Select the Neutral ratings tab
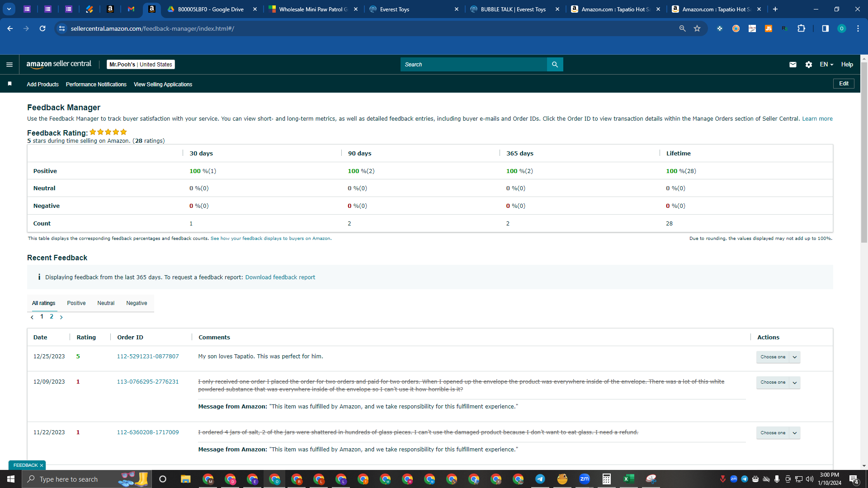 point(106,303)
